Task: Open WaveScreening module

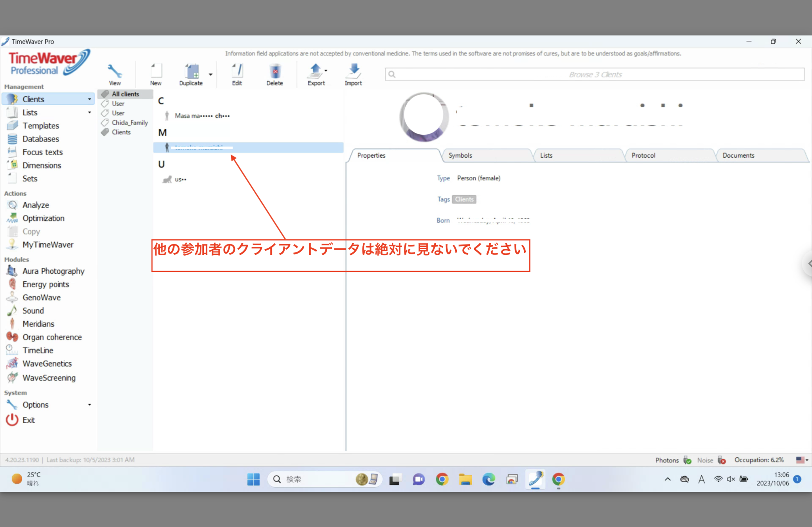Action: tap(48, 378)
